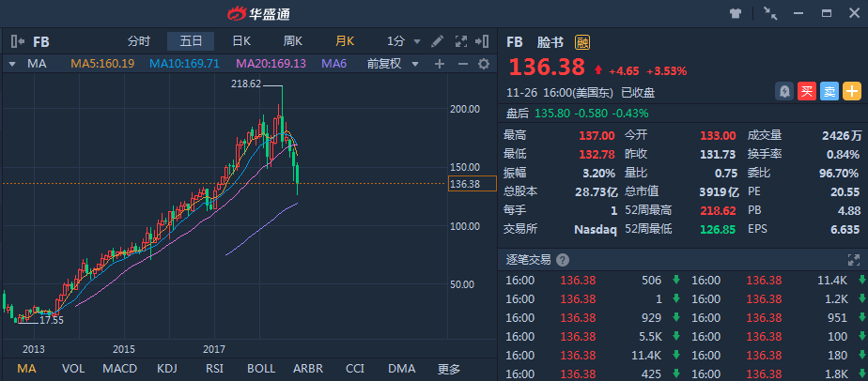
Task: Select BOLL indicator
Action: point(261,369)
